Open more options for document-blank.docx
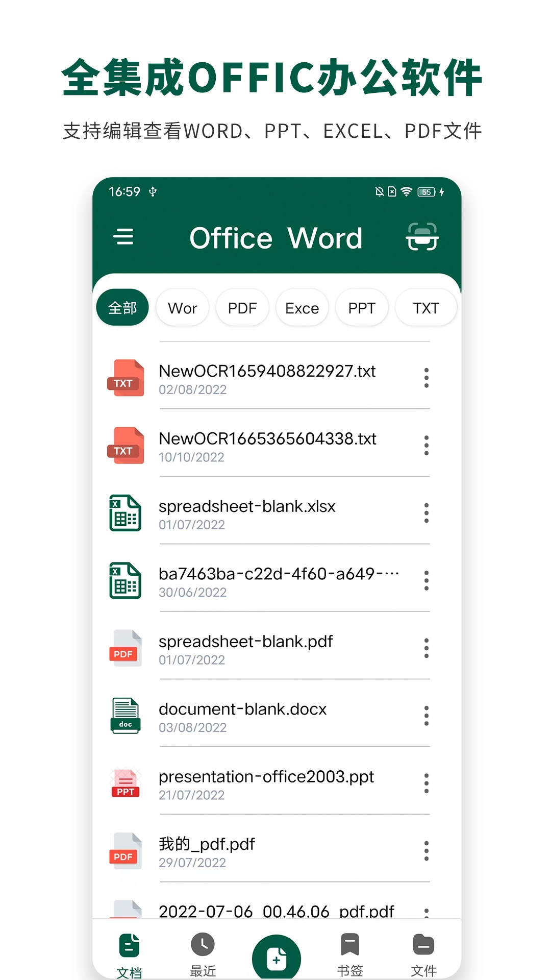 click(426, 716)
